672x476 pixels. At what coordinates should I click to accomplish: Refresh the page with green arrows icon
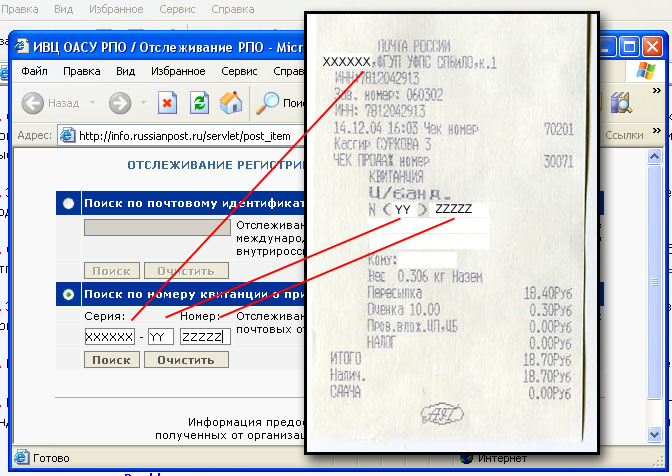pos(199,103)
